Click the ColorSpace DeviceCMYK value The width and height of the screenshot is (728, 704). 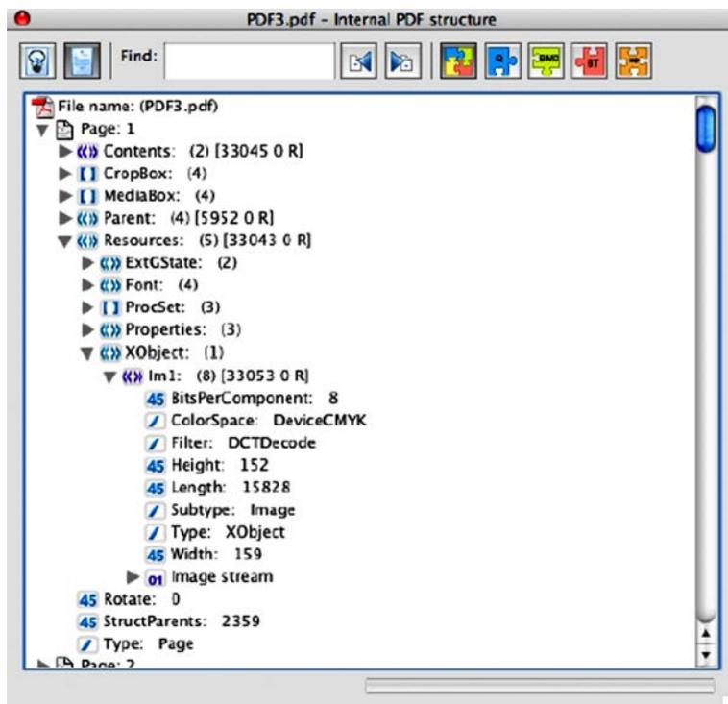pos(320,421)
